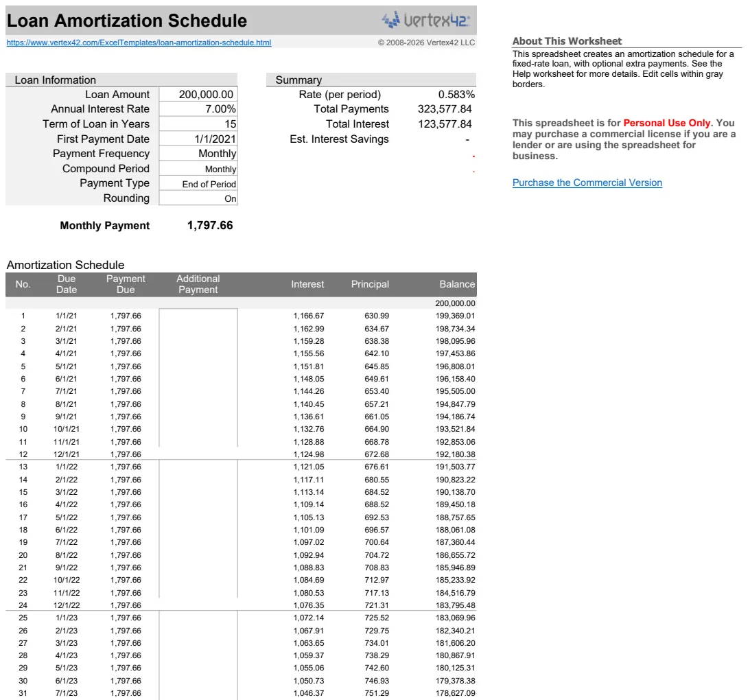This screenshot has height=700, width=750.
Task: Click principal value 653.40
Action: click(377, 391)
